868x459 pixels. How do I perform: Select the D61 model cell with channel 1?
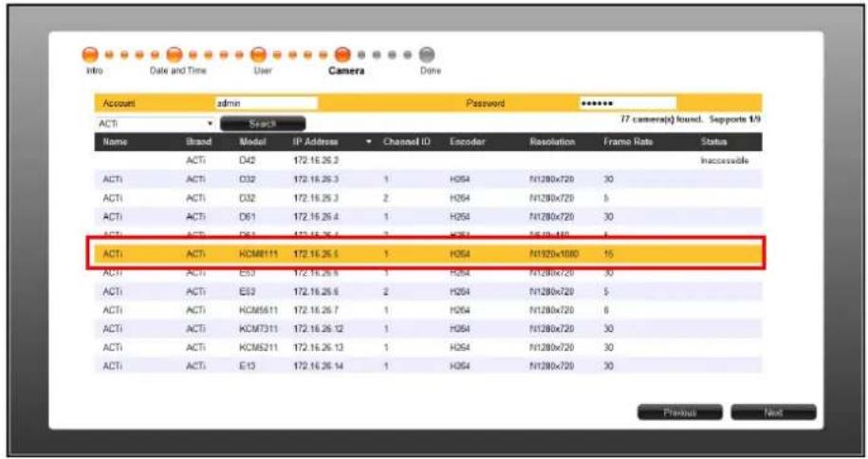(248, 216)
